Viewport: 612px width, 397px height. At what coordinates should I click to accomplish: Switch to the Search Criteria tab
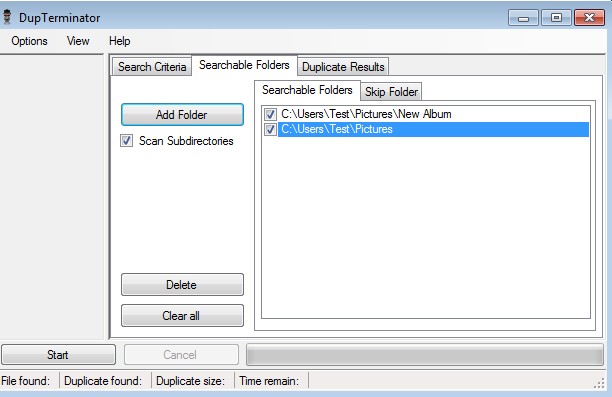(x=152, y=67)
